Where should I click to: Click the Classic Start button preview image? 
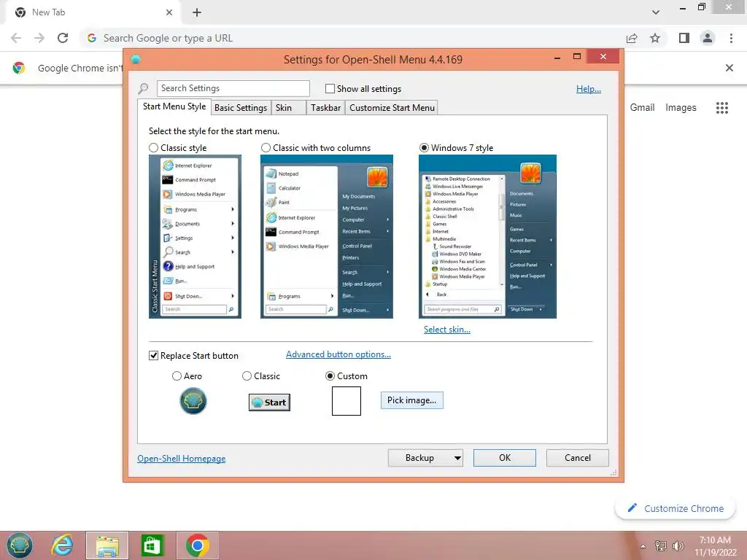click(x=269, y=402)
